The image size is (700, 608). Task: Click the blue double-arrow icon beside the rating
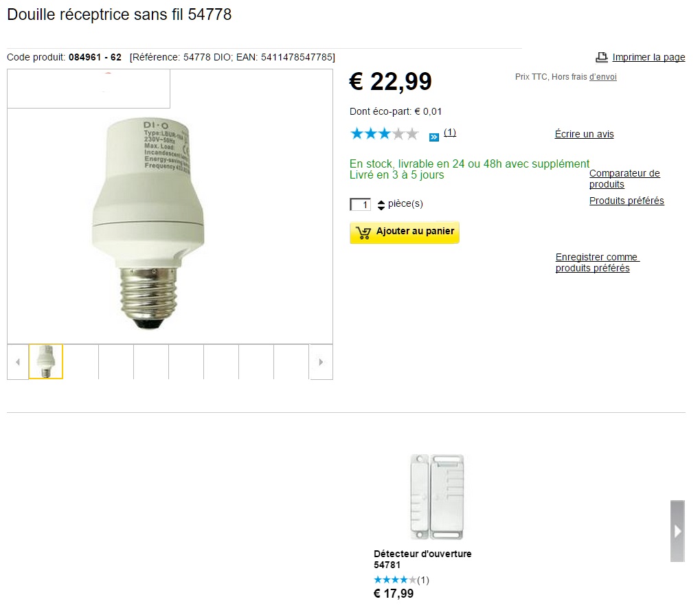tap(434, 137)
